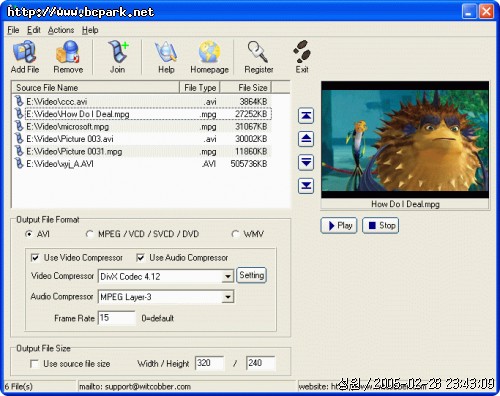The image size is (500, 396).
Task: Click the File Type column header
Action: click(x=200, y=88)
